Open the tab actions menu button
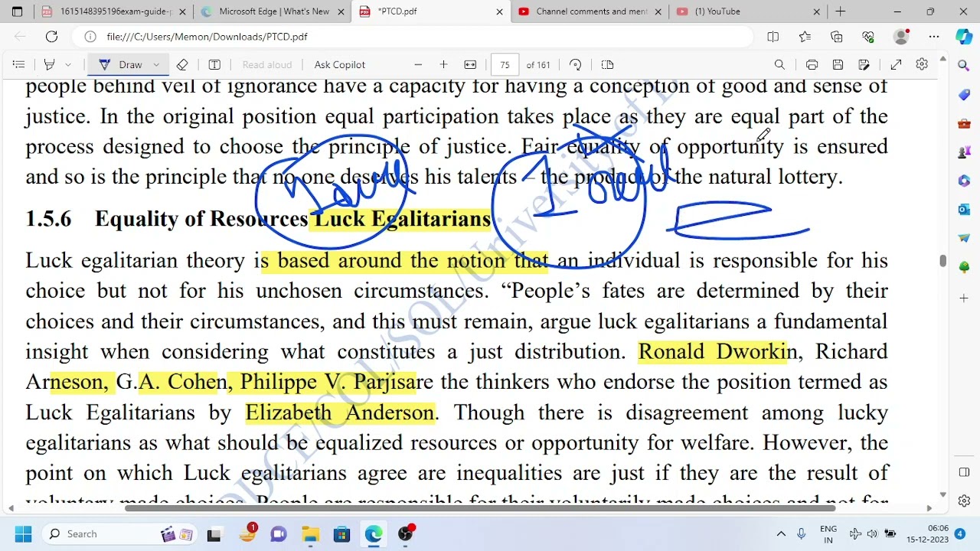980x551 pixels. click(x=17, y=11)
